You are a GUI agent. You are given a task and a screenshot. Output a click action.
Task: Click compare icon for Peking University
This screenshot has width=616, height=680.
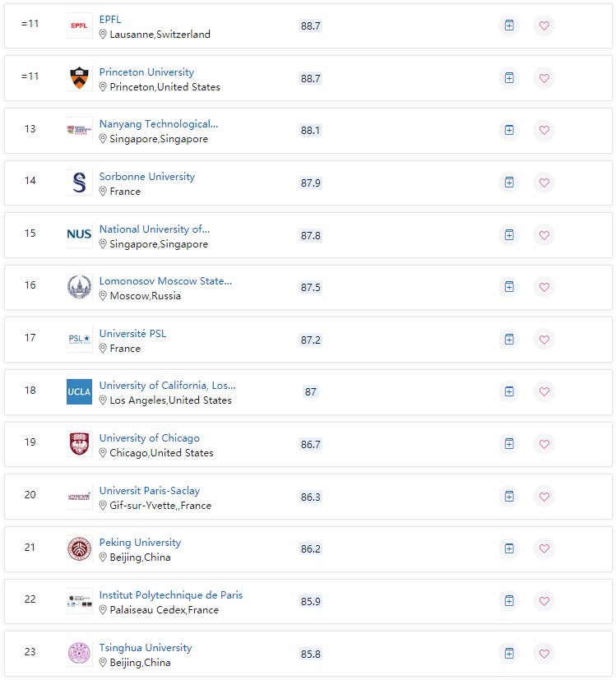[x=509, y=548]
